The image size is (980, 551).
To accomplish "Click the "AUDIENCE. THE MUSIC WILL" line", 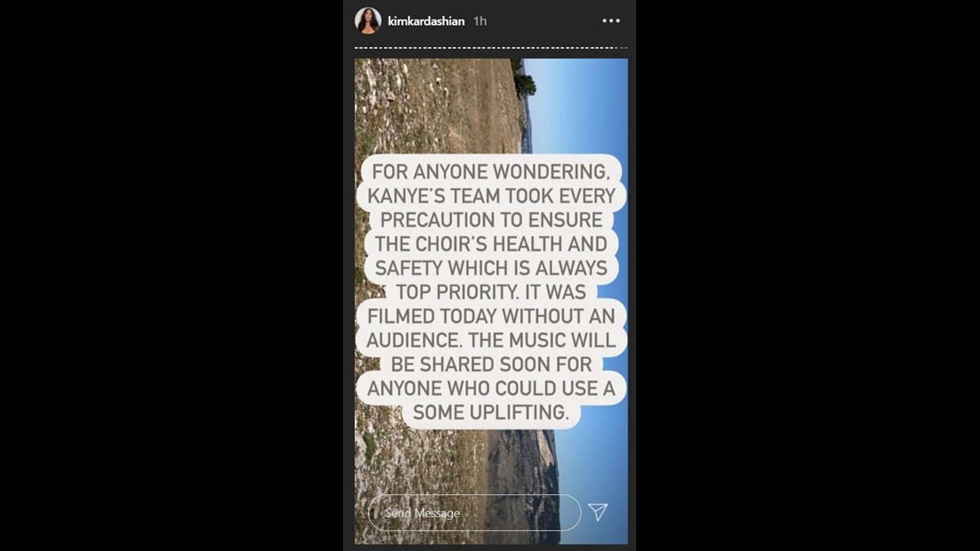I will pyautogui.click(x=491, y=340).
